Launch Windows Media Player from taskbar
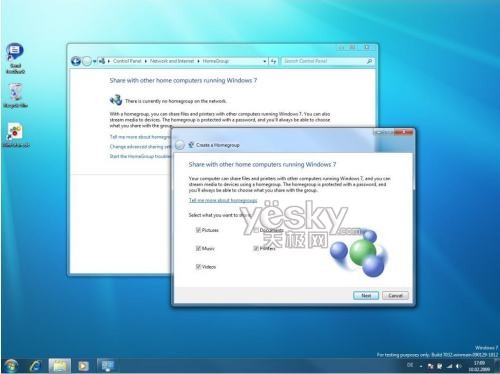Image resolution: width=500 pixels, height=374 pixels. point(83,366)
